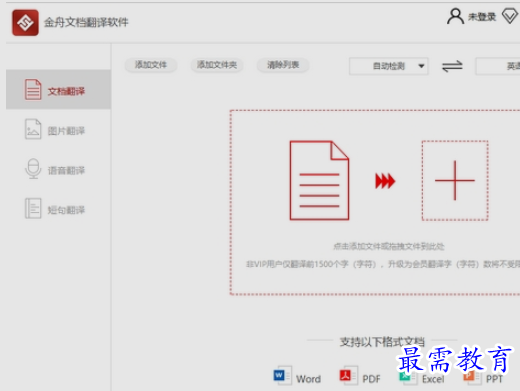Click the Word format icon
520x391 pixels.
click(282, 376)
